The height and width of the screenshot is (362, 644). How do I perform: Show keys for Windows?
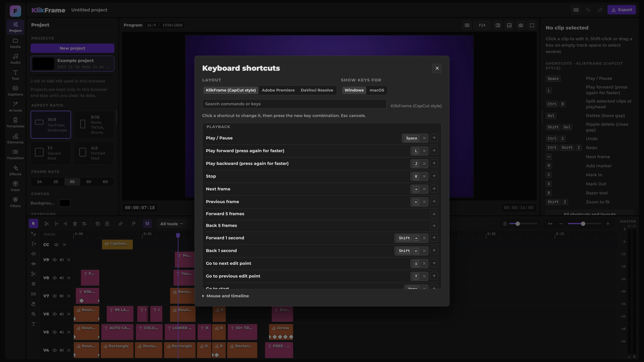click(354, 90)
